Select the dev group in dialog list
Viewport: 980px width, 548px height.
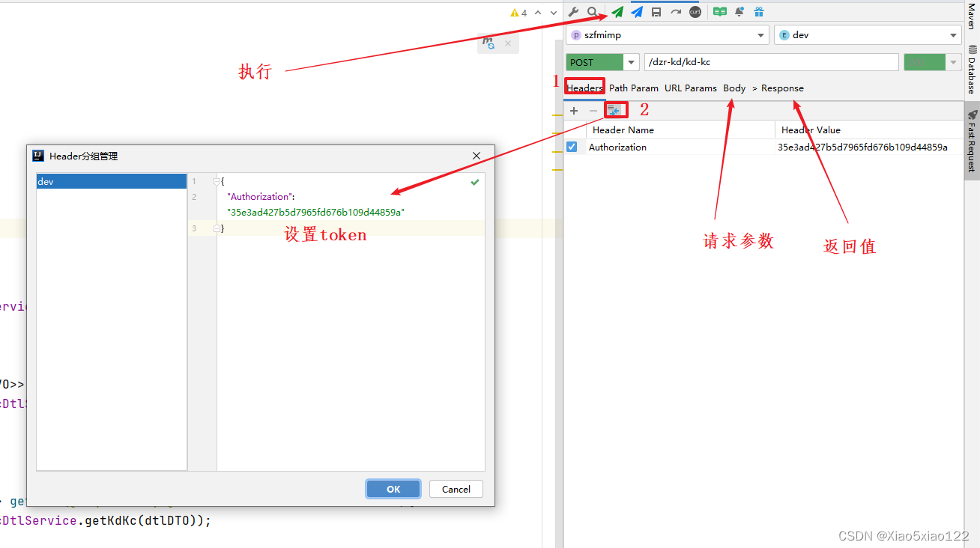(112, 181)
